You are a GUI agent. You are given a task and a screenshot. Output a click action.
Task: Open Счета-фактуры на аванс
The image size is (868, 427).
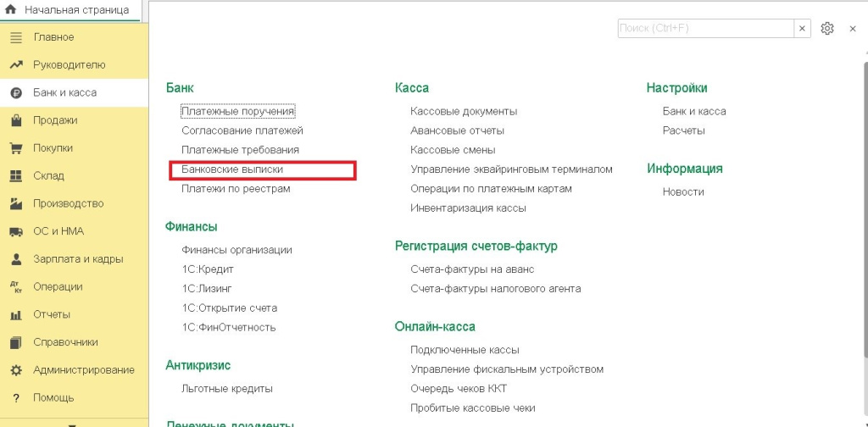click(x=472, y=269)
